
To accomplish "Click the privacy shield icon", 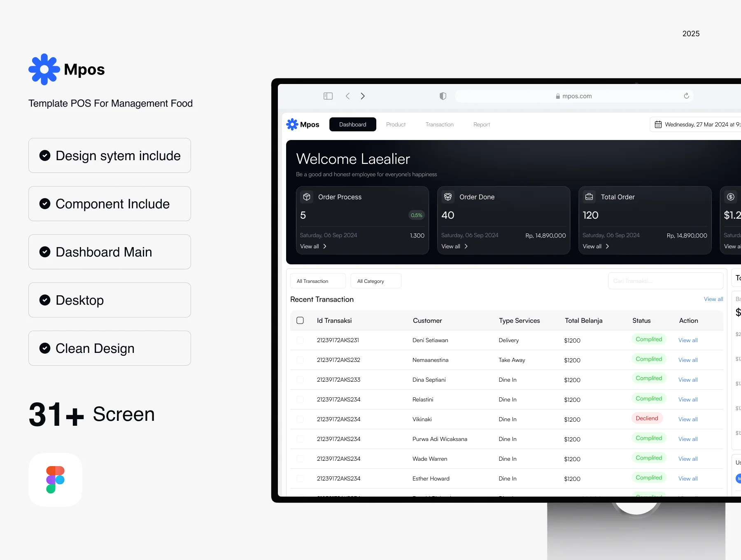I will coord(443,96).
